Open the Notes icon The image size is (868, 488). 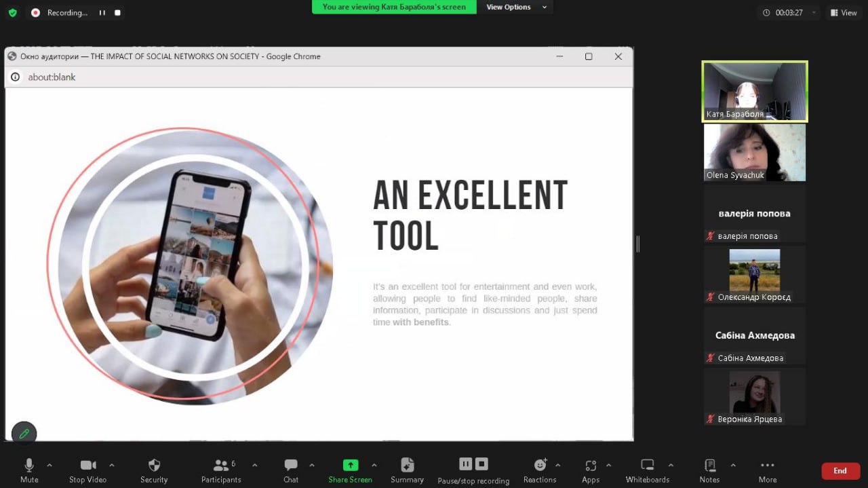tap(709, 466)
